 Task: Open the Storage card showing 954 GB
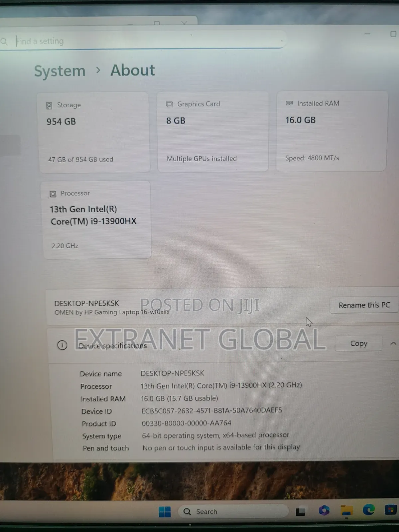(94, 132)
